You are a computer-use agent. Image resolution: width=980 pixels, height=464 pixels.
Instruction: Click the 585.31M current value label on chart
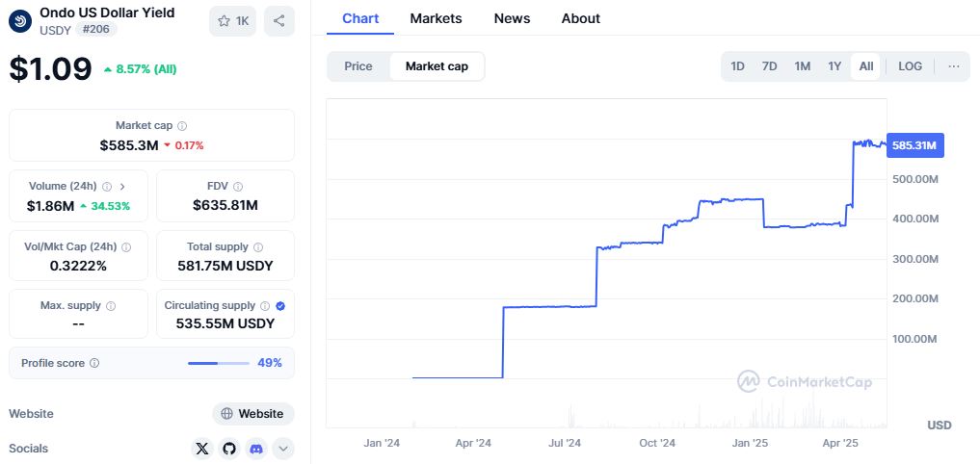[x=914, y=145]
